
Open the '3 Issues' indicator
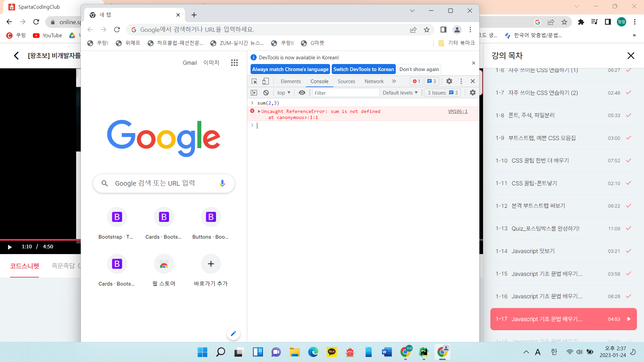click(442, 93)
